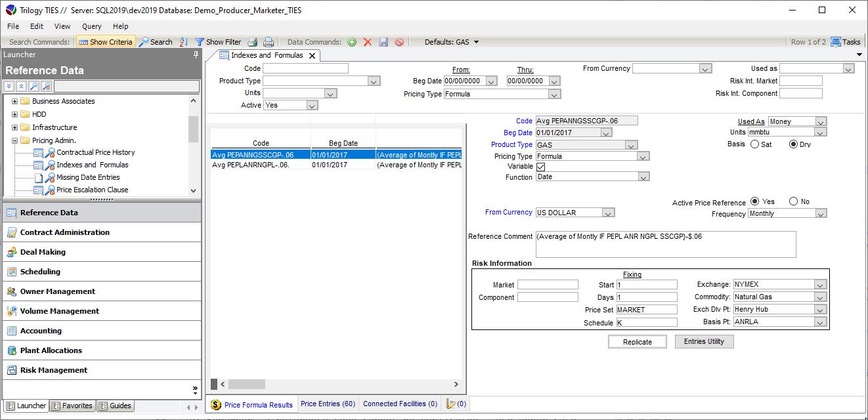
Task: Pin the Launcher panel with pushpin icon
Action: [x=196, y=55]
